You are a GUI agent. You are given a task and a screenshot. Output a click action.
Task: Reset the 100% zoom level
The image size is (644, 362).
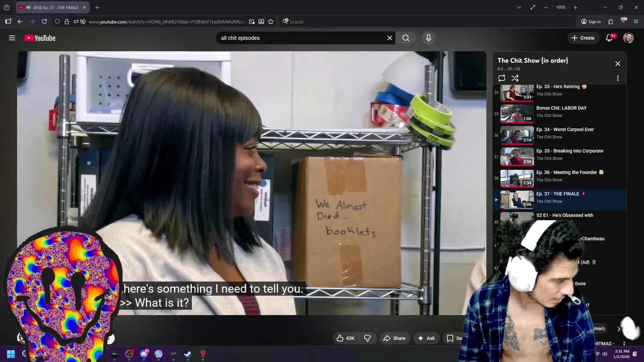click(x=561, y=8)
